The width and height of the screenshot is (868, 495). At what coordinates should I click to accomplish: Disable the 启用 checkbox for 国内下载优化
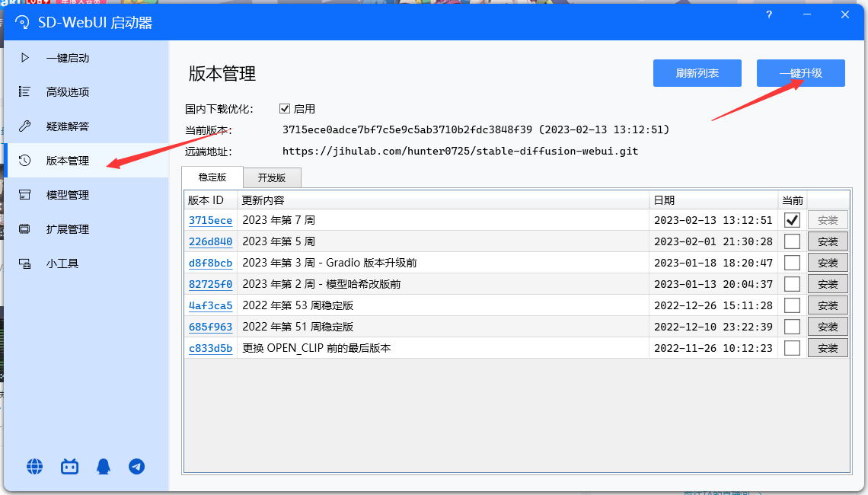coord(286,108)
